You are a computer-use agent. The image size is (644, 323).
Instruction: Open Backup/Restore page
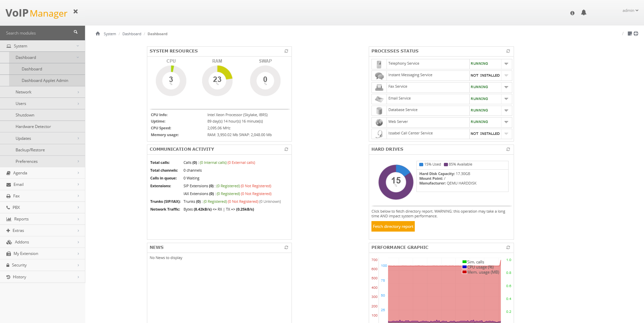click(x=30, y=150)
